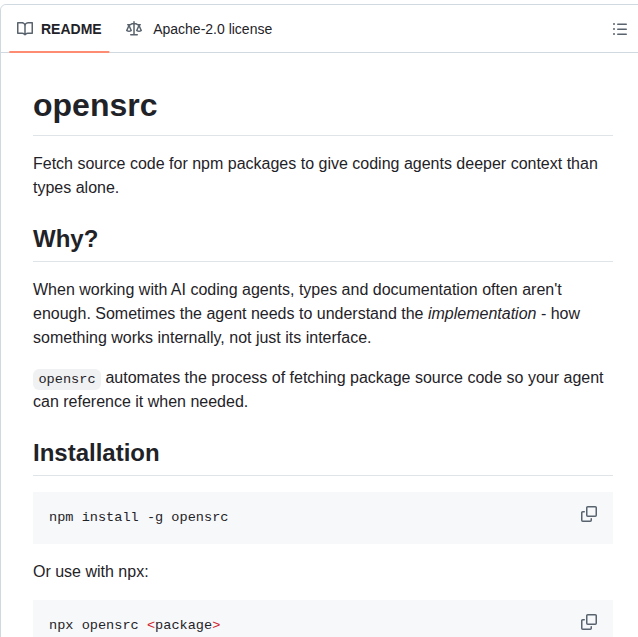638x637 pixels.
Task: Copy the npx opensrc <package> command
Action: 588,622
